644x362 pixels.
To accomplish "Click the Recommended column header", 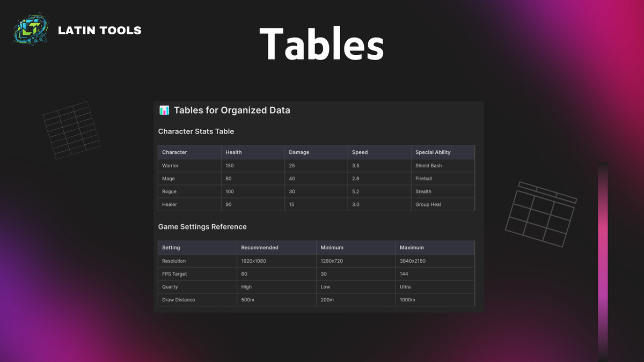I will pyautogui.click(x=260, y=248).
